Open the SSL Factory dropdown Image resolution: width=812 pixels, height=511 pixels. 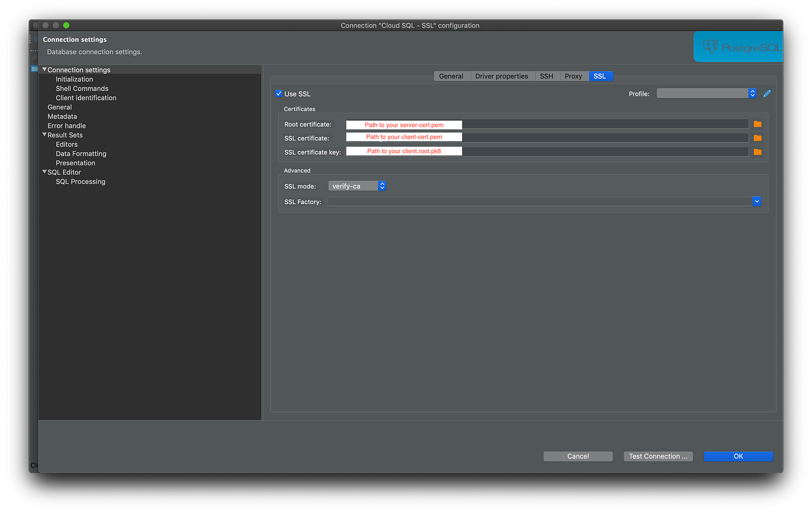757,201
